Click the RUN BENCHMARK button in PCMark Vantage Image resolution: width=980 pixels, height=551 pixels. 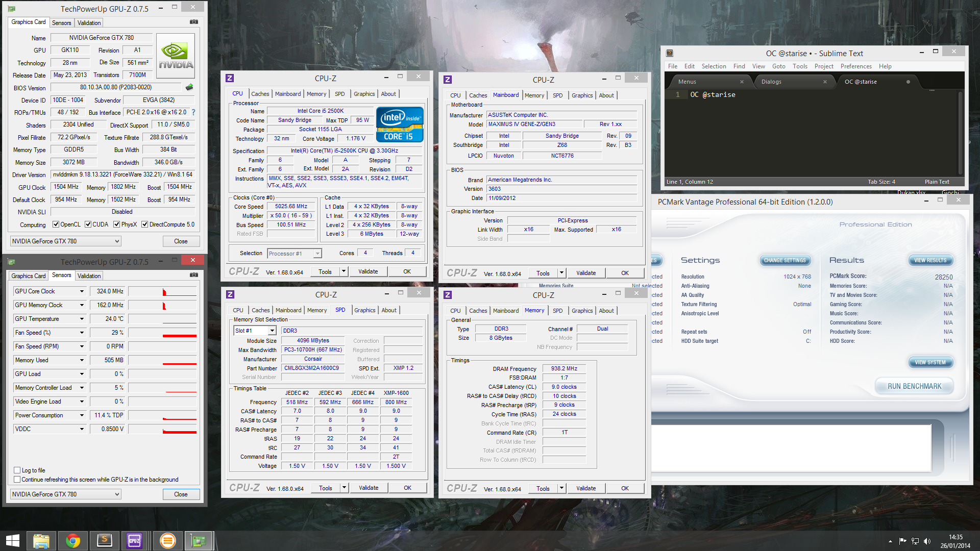click(914, 386)
